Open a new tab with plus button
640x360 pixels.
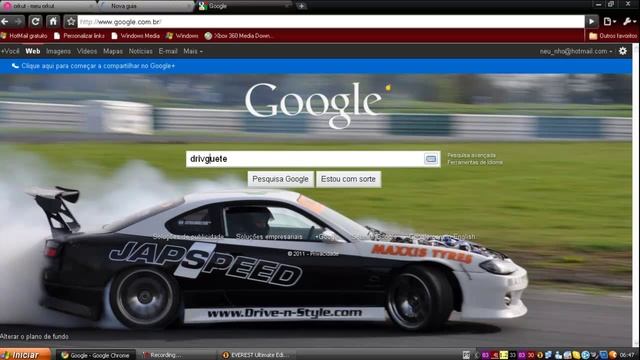click(x=301, y=6)
